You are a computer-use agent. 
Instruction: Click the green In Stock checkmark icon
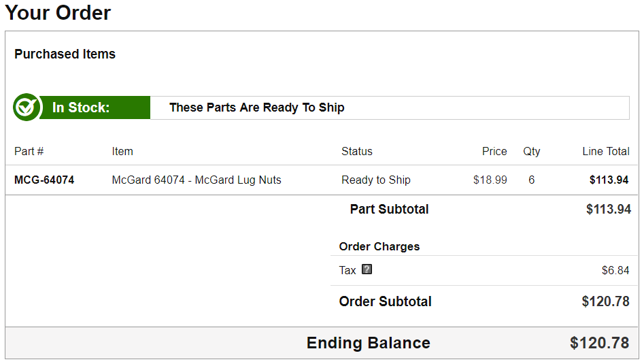27,107
